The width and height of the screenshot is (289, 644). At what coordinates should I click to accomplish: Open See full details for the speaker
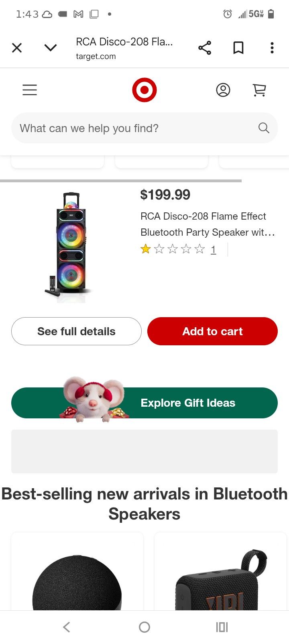point(76,331)
